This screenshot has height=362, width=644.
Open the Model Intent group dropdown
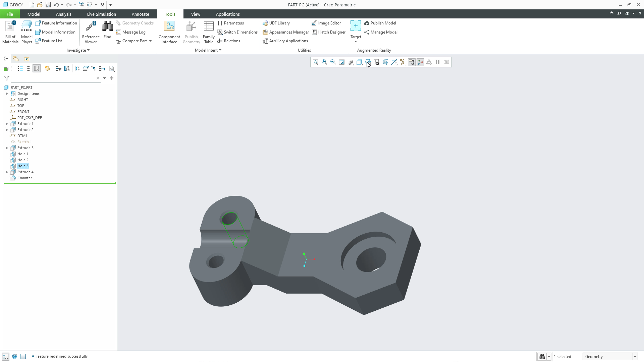[208, 50]
